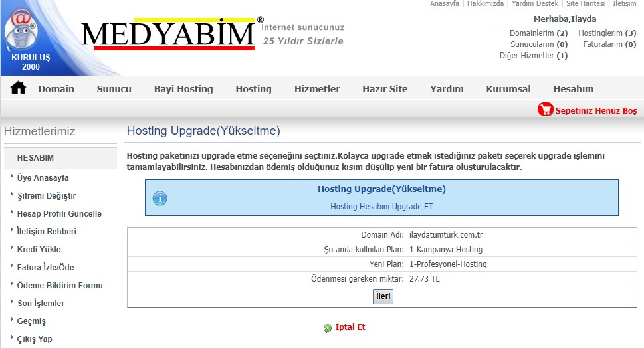Click the HESABIM sidebar header
Image resolution: width=644 pixels, height=348 pixels.
60,158
